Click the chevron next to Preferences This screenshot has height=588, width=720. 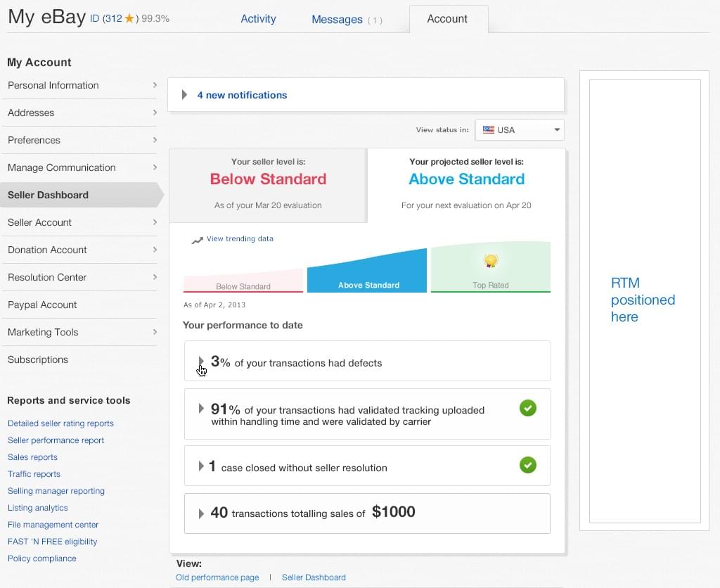pyautogui.click(x=155, y=140)
